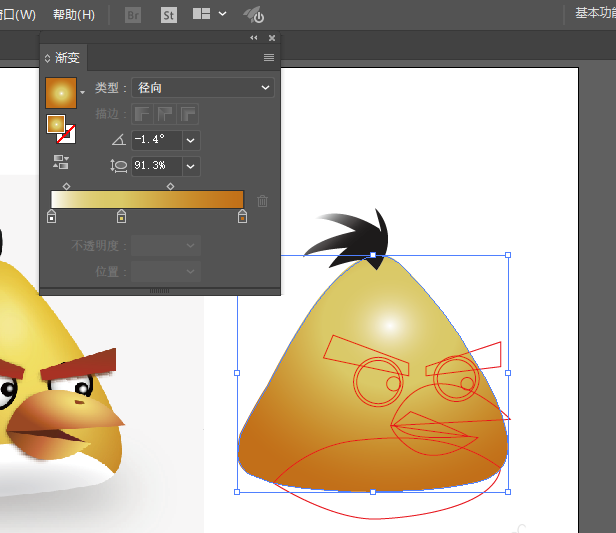Select the white left gradient color stop
The width and height of the screenshot is (616, 533).
point(51,216)
